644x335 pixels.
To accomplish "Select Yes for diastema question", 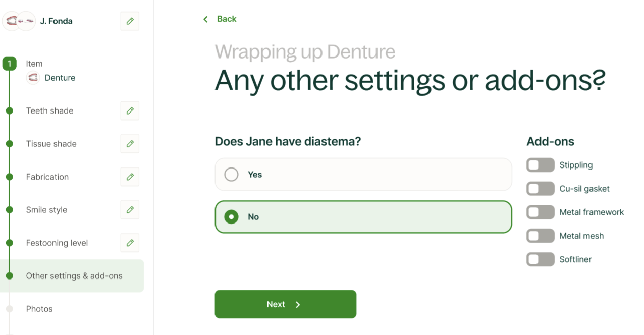I will coord(231,175).
